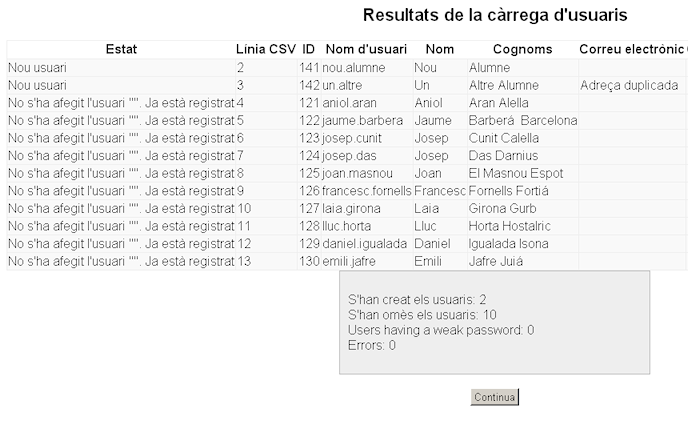688x421 pixels.
Task: Select the un.altre username cell
Action: [x=344, y=85]
